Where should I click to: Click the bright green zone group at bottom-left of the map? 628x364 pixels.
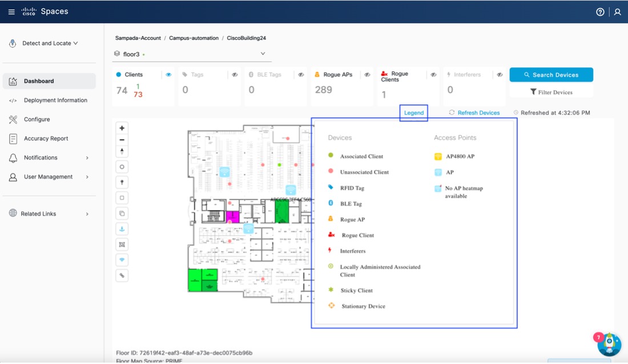(x=203, y=280)
